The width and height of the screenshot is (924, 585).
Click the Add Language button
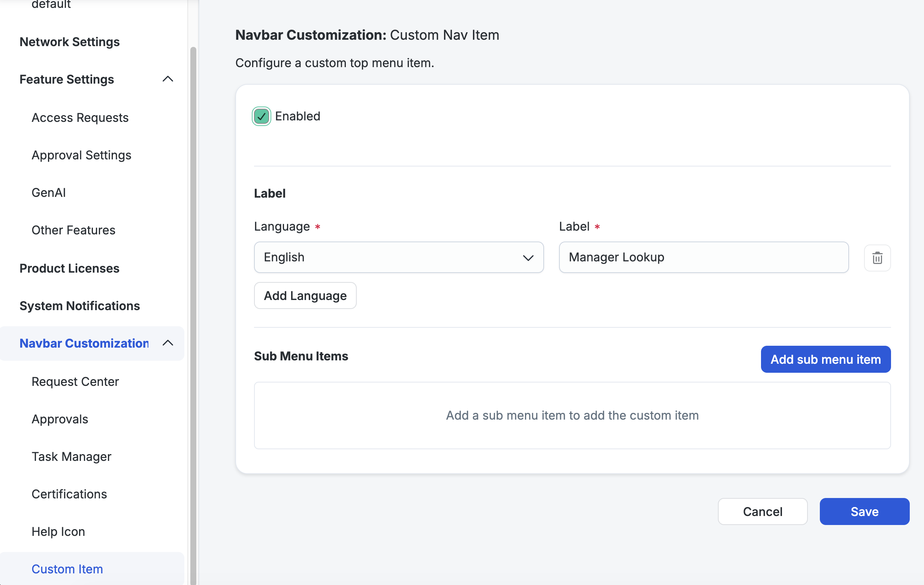pos(305,295)
